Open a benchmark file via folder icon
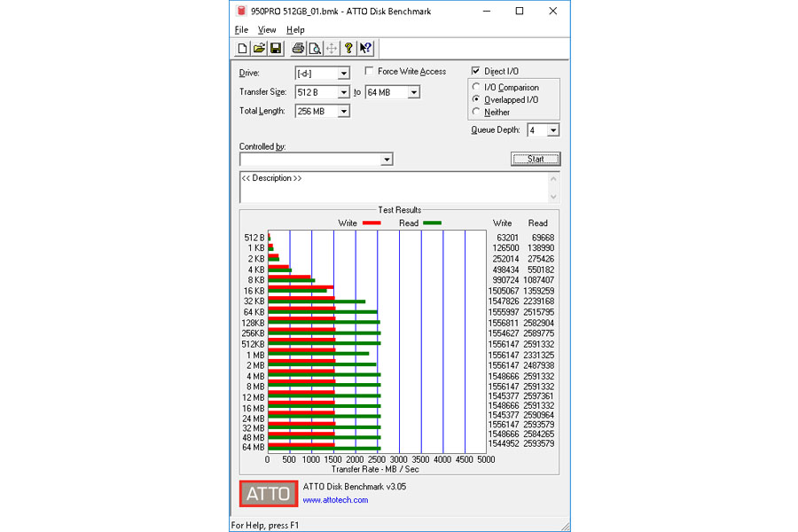The image size is (798, 532). (259, 49)
